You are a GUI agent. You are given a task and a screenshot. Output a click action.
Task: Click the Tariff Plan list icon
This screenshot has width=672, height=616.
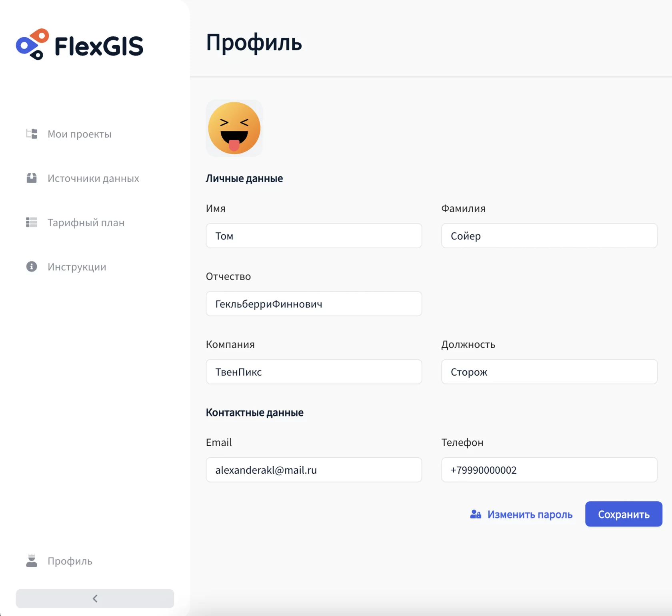coord(32,222)
